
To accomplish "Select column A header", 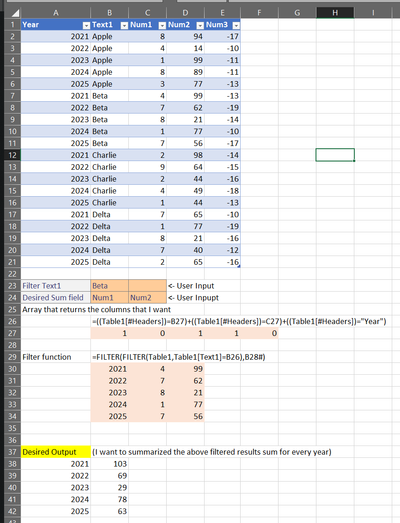I will click(56, 13).
